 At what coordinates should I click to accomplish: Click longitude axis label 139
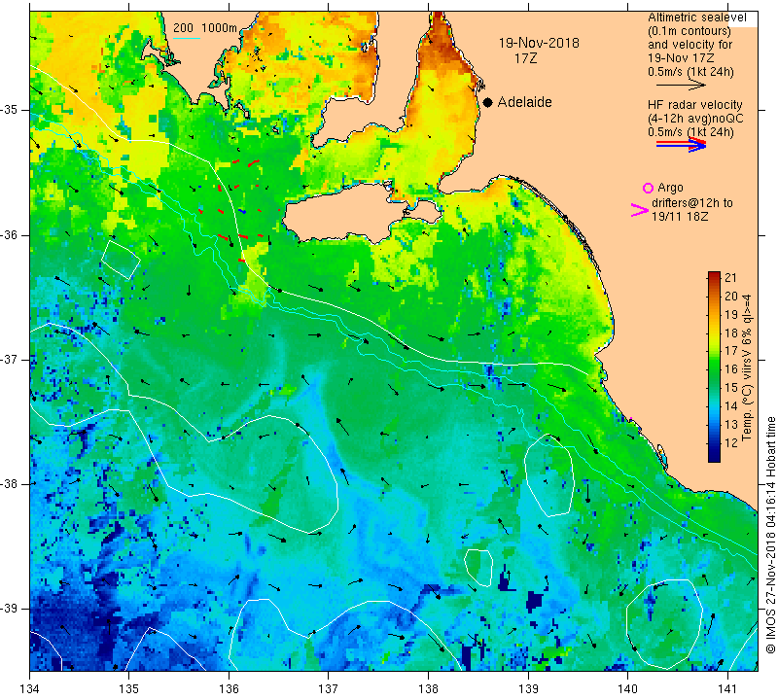tap(528, 689)
